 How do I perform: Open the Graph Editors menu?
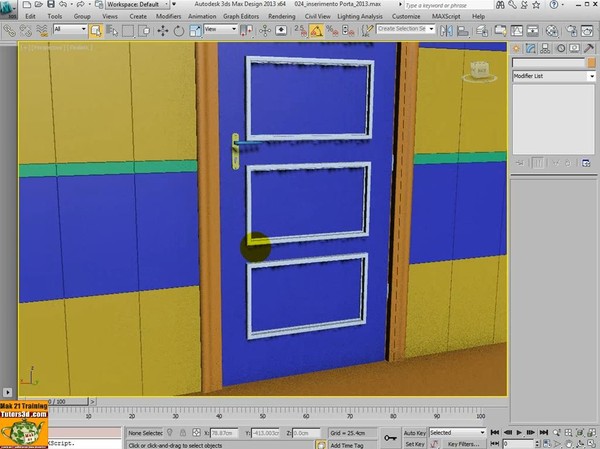click(x=241, y=16)
